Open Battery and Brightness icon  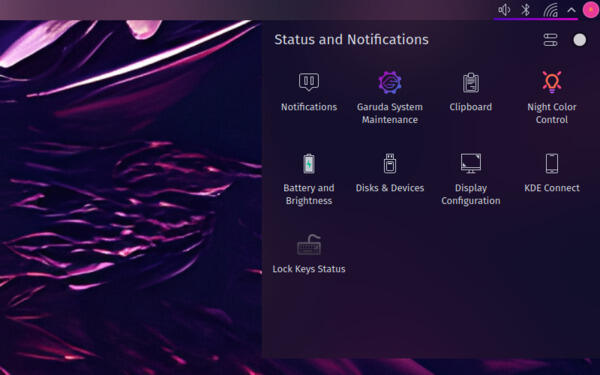pyautogui.click(x=309, y=163)
